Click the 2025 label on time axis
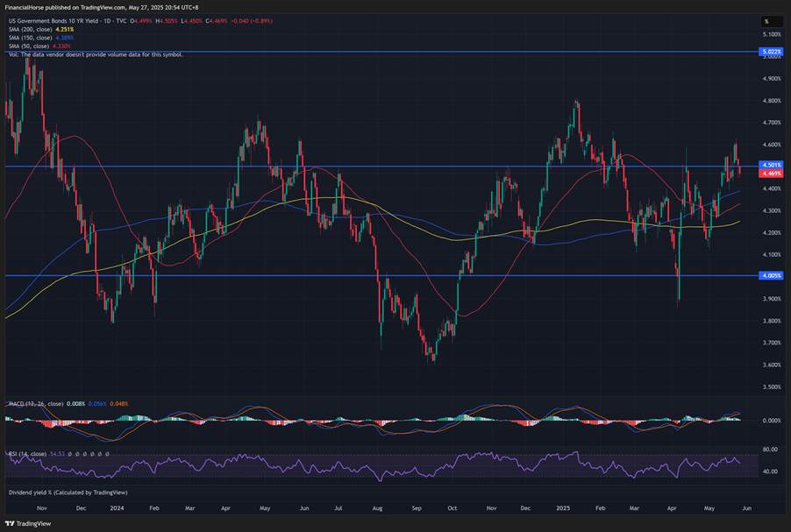 tap(562, 507)
